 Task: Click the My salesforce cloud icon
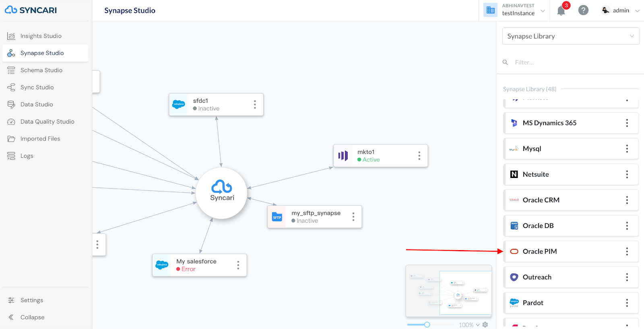(162, 265)
